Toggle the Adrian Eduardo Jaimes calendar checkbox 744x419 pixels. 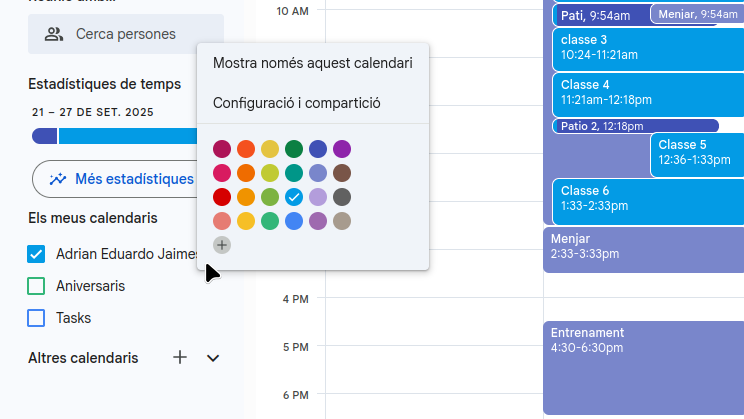(x=37, y=254)
